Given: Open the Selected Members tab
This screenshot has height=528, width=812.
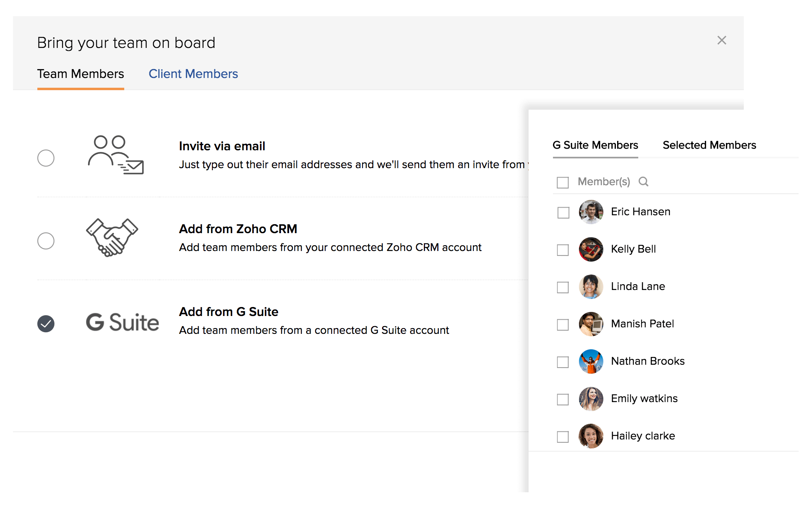Looking at the screenshot, I should 709,145.
